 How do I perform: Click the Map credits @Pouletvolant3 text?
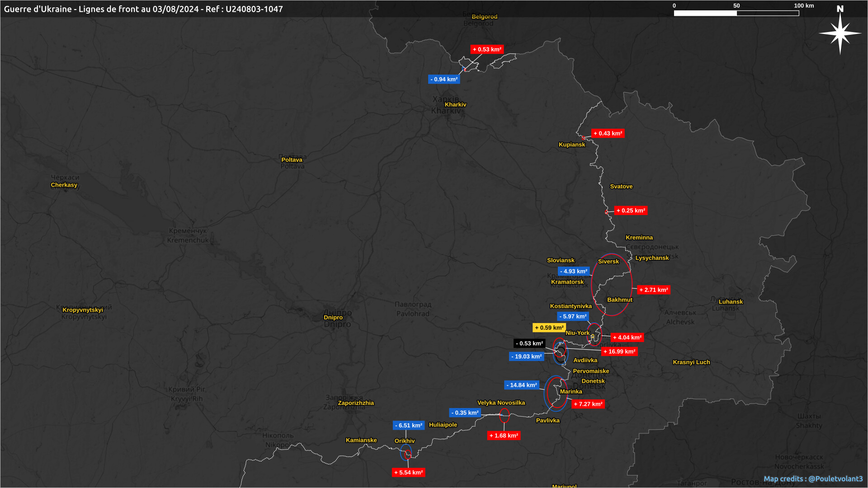click(x=813, y=479)
